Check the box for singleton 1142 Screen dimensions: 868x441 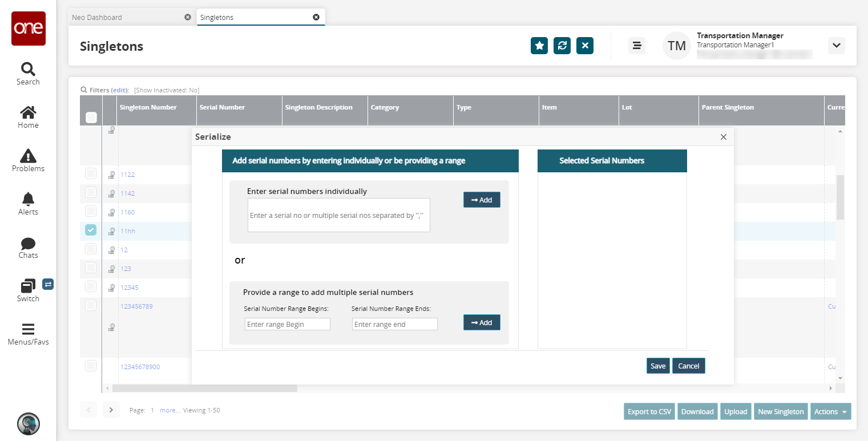[x=91, y=192]
